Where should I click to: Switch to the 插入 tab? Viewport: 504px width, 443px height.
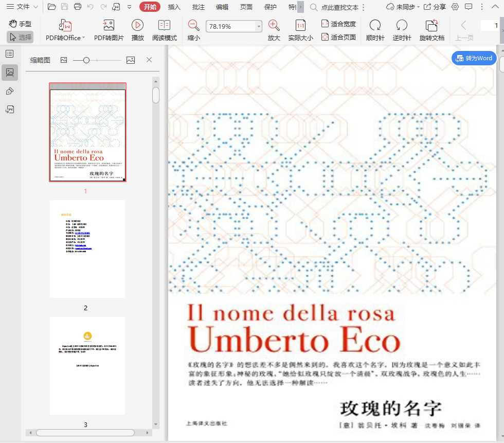coord(174,7)
